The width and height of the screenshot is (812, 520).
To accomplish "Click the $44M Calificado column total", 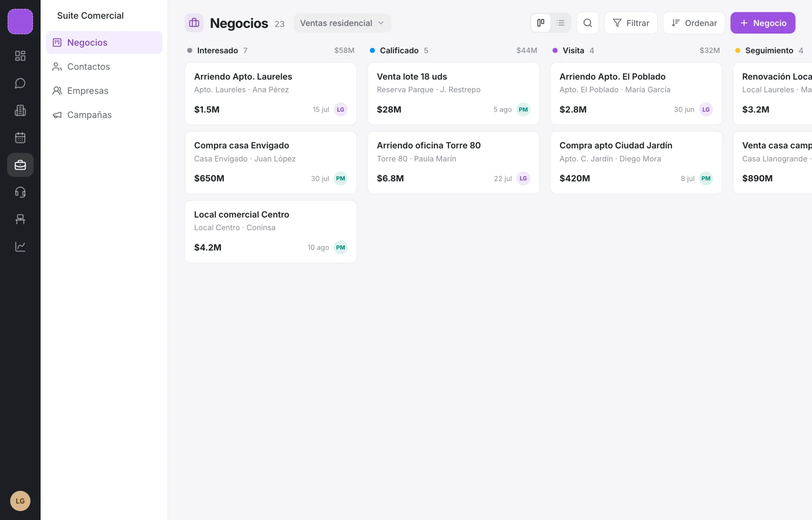I will (527, 51).
